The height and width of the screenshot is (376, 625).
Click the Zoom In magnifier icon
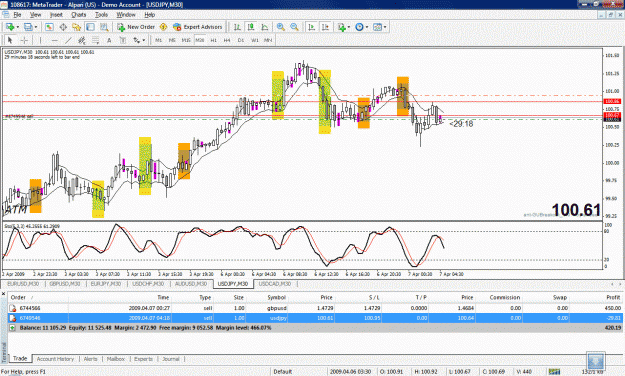(x=281, y=27)
